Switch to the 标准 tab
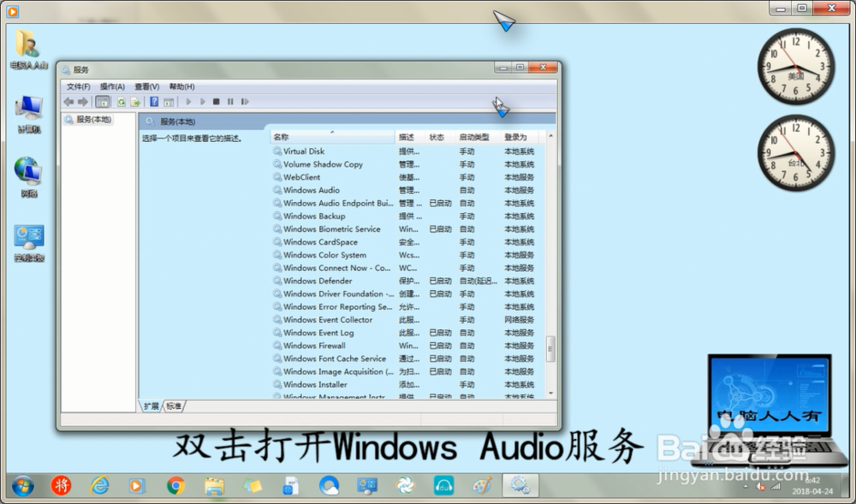 click(x=174, y=406)
